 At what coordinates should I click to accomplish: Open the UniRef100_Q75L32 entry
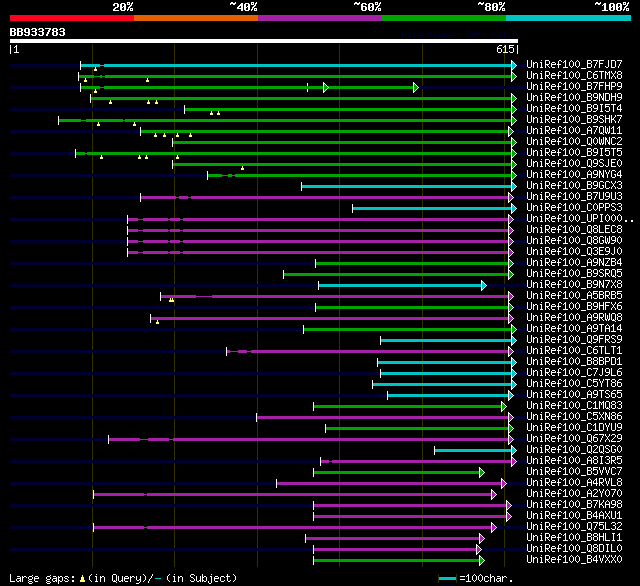(574, 527)
